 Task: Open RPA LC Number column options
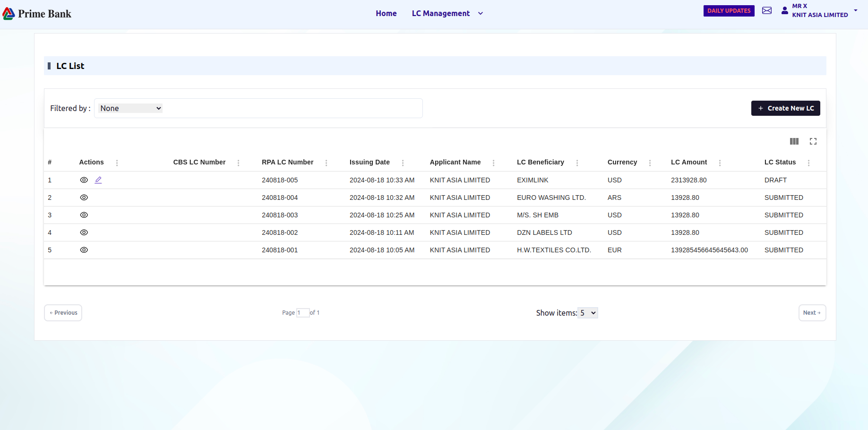click(326, 163)
